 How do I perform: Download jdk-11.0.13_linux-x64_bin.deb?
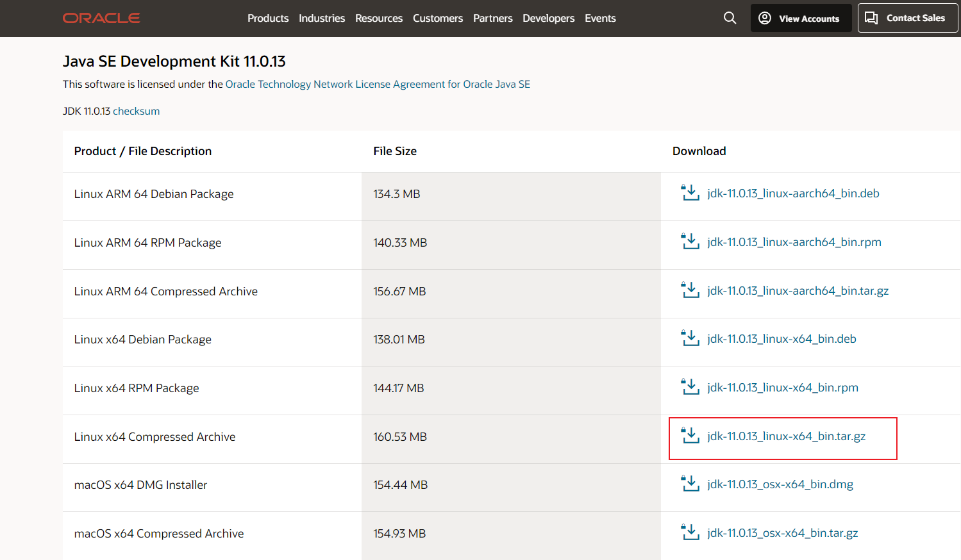[x=781, y=338]
